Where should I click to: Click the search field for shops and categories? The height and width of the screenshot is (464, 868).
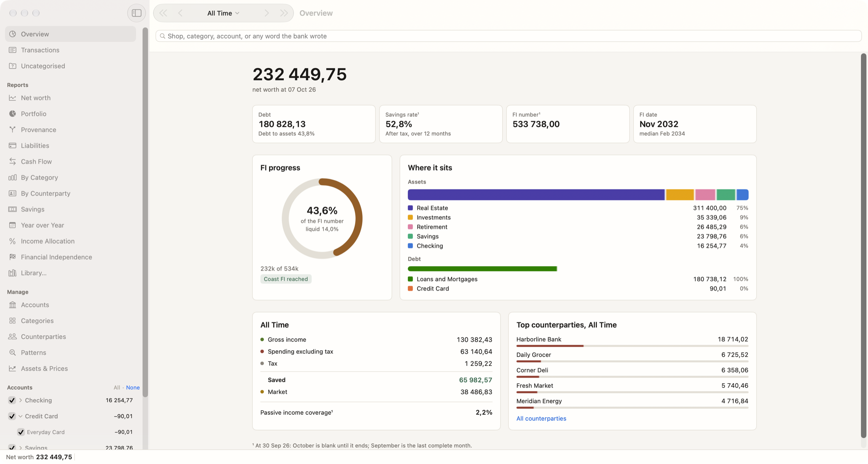click(509, 36)
